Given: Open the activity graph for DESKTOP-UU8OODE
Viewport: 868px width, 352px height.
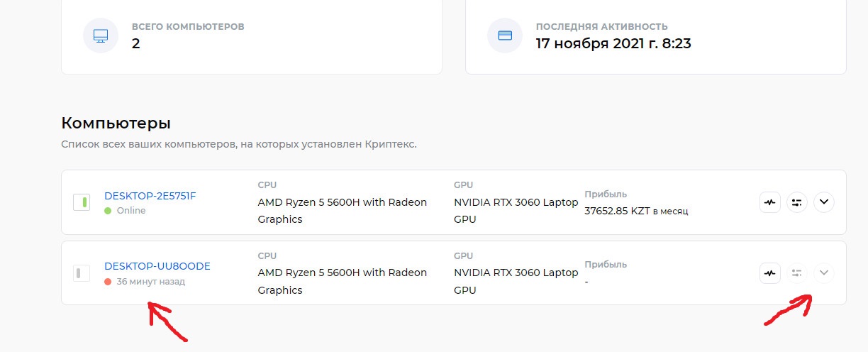Looking at the screenshot, I should tap(770, 273).
